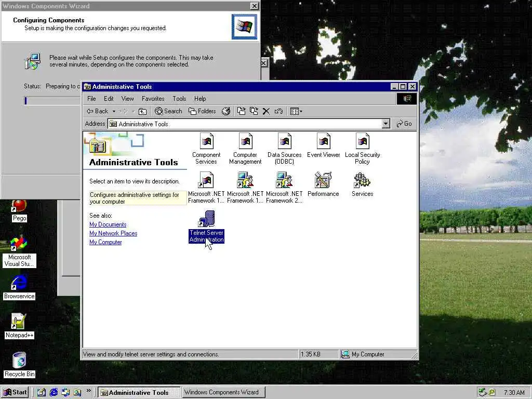Switch to Windows Components Wizard taskbar button

click(x=223, y=393)
